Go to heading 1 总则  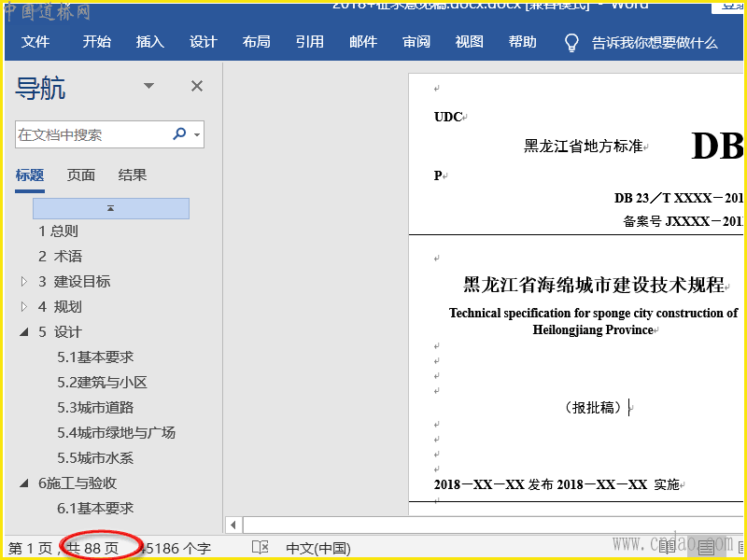click(58, 231)
